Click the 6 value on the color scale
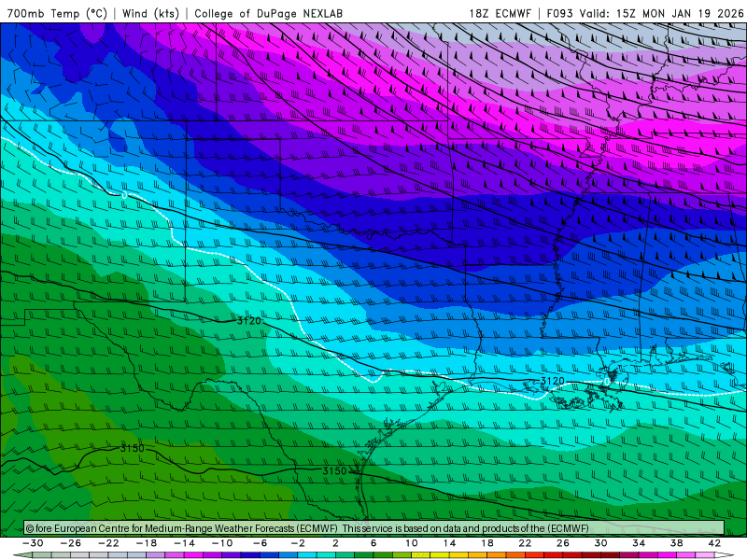The width and height of the screenshot is (747, 560). 373,543
